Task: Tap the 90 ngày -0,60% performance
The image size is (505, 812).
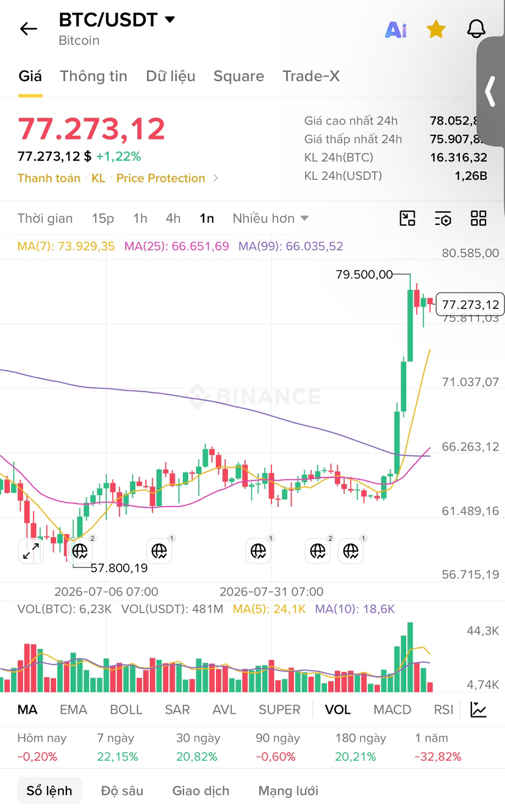Action: pos(278,747)
